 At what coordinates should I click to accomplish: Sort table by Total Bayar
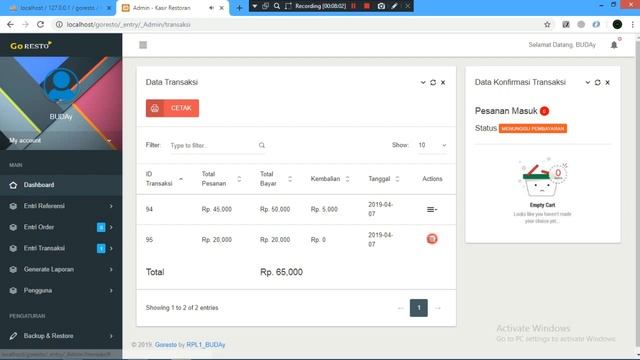[276, 179]
